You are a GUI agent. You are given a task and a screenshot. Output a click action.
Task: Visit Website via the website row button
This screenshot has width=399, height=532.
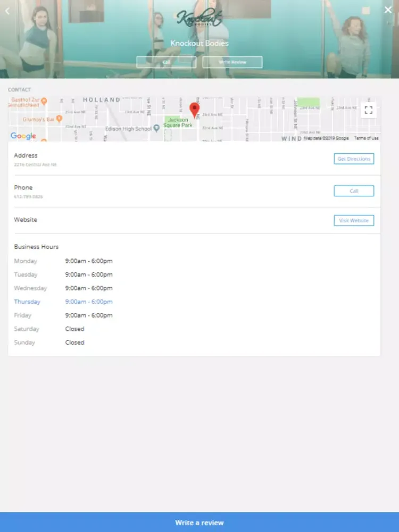pyautogui.click(x=354, y=221)
